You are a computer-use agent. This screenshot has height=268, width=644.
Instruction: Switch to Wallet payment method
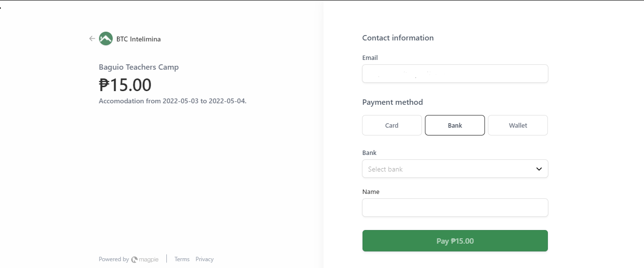coord(518,125)
